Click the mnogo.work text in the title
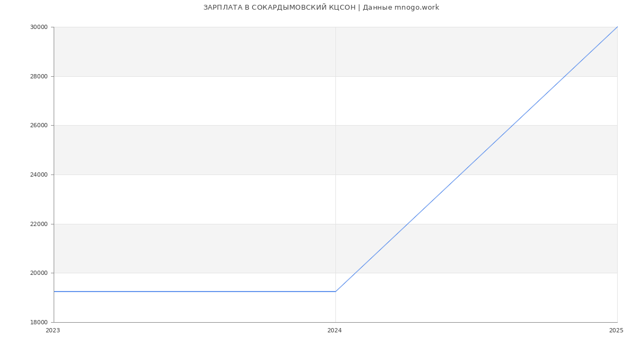644x349 pixels. coord(416,8)
